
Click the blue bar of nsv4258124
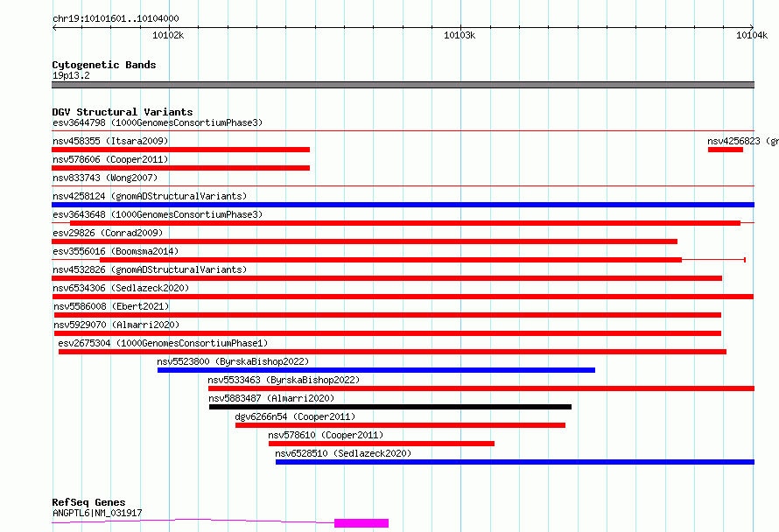coord(403,205)
